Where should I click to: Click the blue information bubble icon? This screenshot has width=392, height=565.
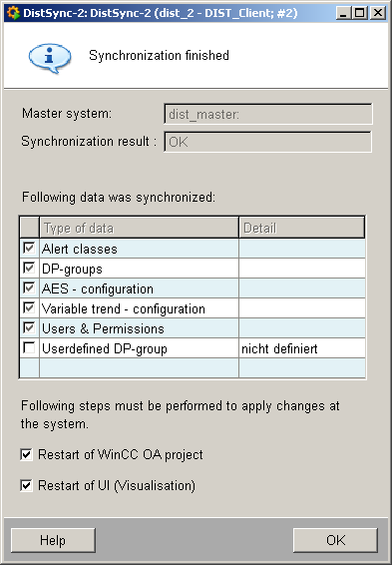click(x=50, y=58)
